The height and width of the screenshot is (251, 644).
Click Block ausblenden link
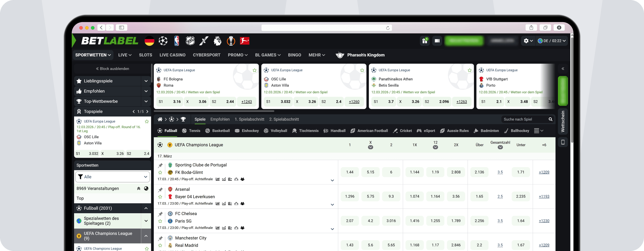pyautogui.click(x=112, y=69)
